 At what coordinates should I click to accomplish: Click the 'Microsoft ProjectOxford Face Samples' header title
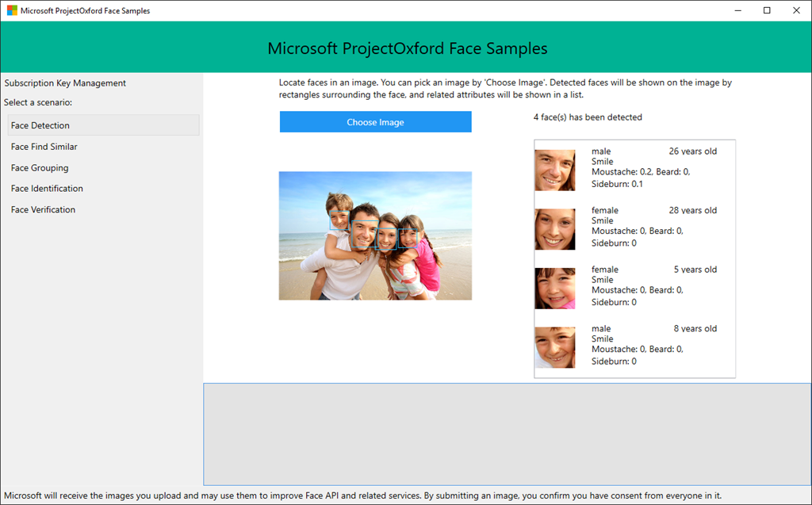408,48
